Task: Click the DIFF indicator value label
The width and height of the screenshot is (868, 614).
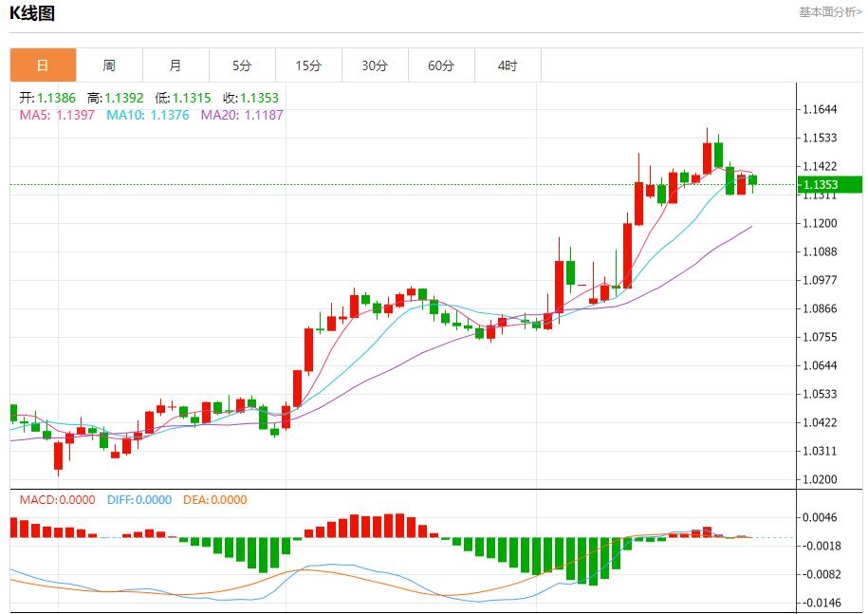Action: (139, 499)
